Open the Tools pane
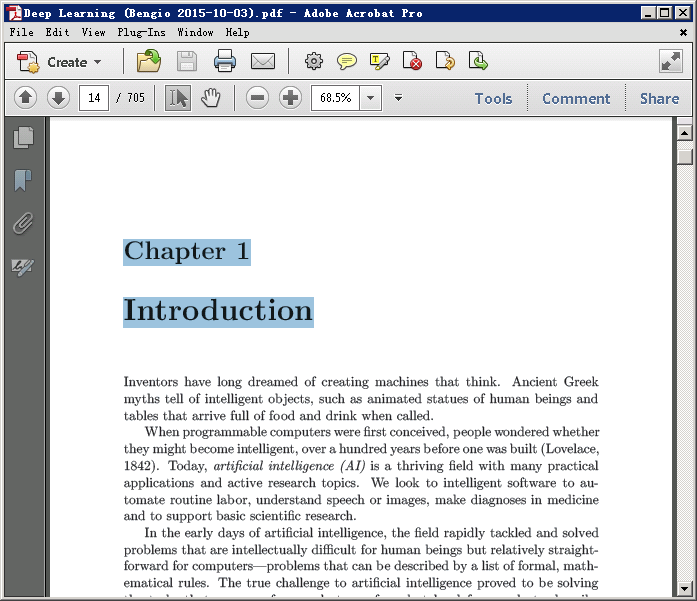 pyautogui.click(x=493, y=98)
